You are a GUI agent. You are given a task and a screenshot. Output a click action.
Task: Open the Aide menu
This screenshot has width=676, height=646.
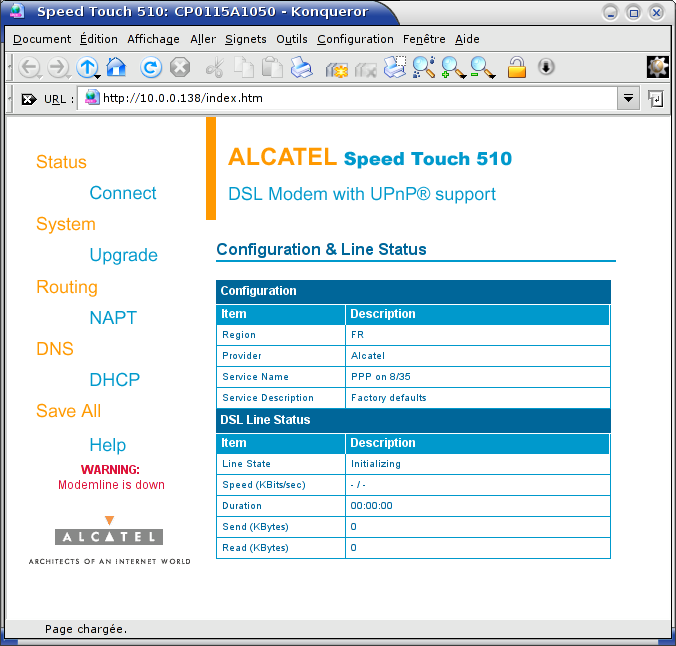click(x=467, y=39)
